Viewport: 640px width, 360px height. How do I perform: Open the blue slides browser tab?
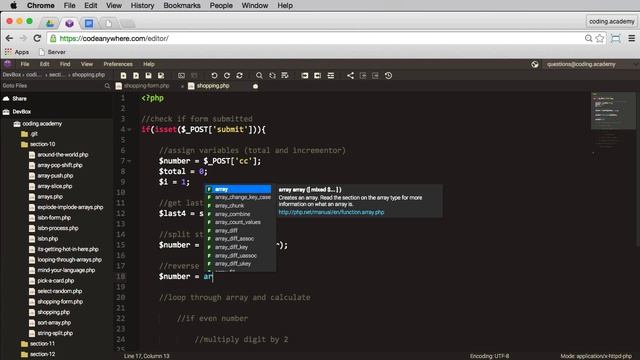[89, 23]
